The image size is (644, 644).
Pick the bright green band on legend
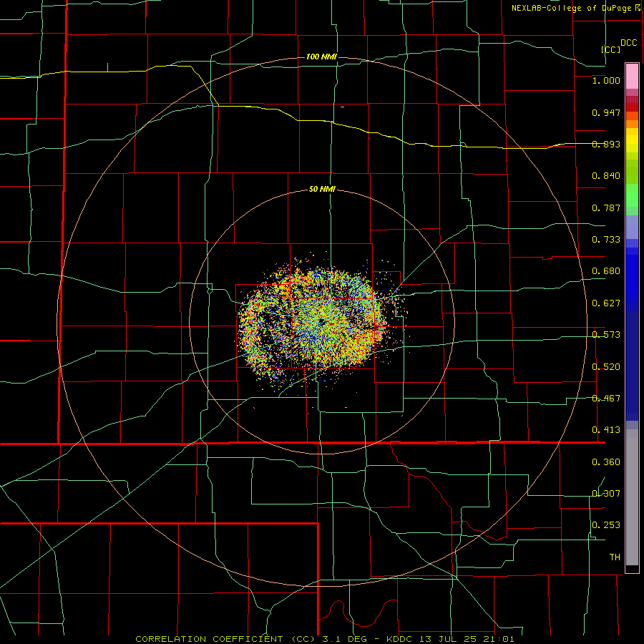632,195
